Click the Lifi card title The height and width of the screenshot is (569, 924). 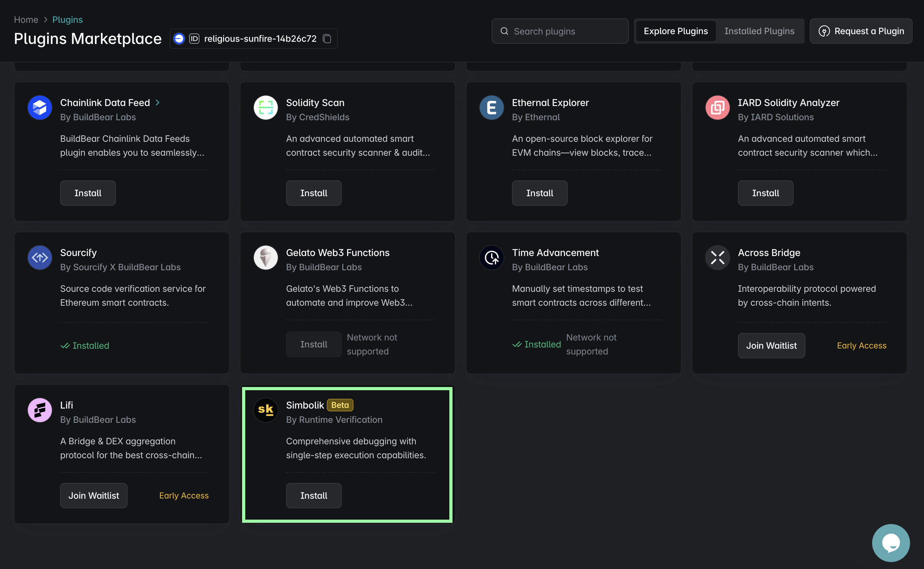66,405
